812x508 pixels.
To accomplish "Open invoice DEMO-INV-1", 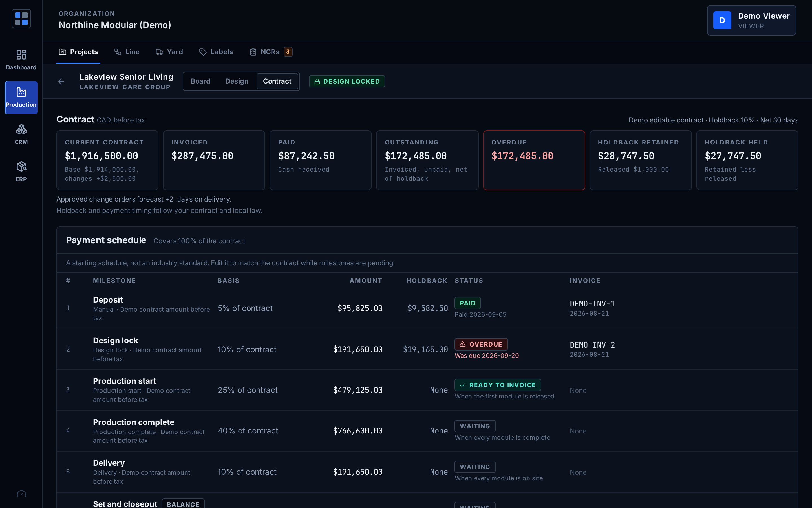I will (592, 304).
